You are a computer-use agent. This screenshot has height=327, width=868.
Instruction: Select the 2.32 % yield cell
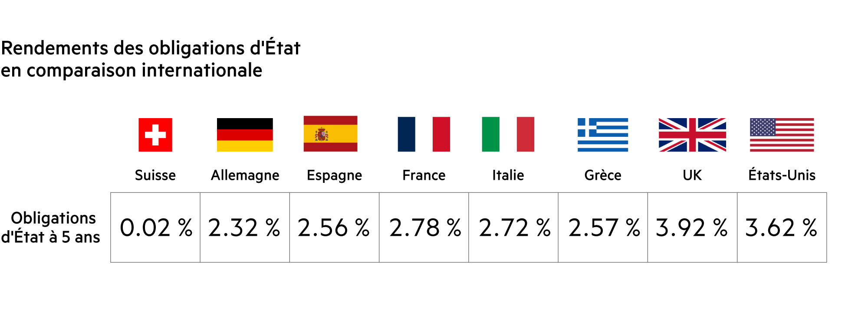click(x=245, y=228)
